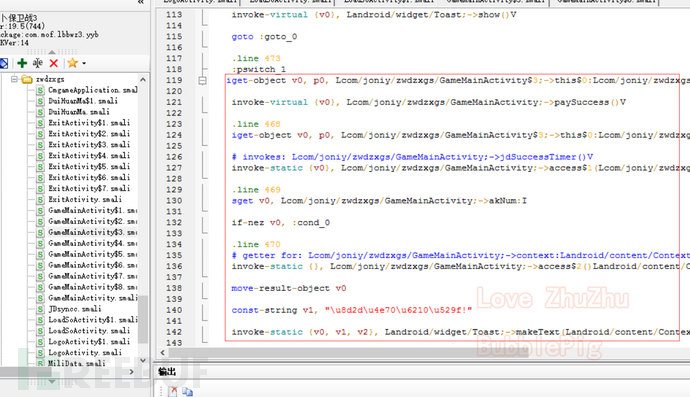Click the red X delete icon
The width and height of the screenshot is (690, 397).
click(x=54, y=63)
